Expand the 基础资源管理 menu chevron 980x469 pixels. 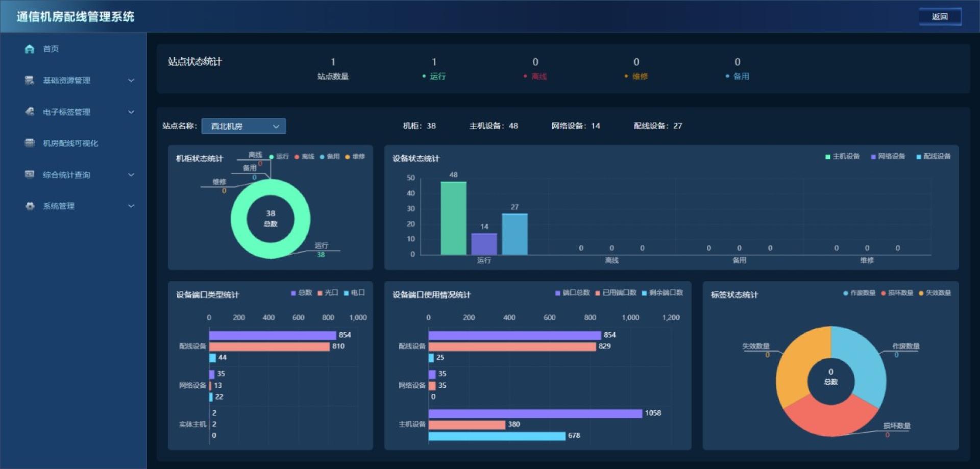click(131, 81)
